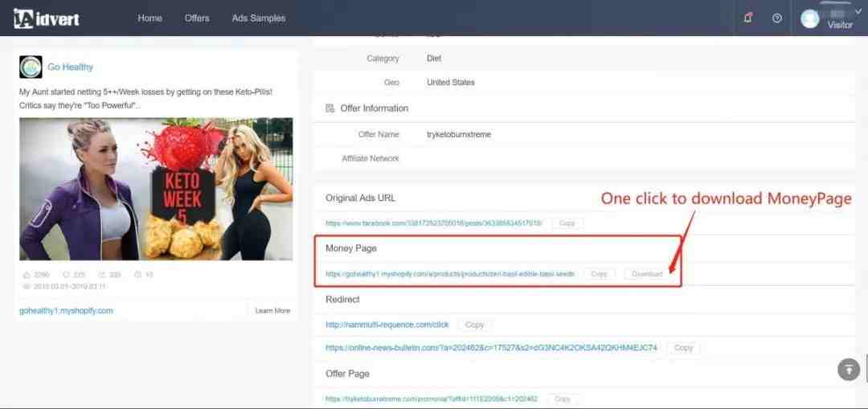Expand the user menu chevron
The image size is (868, 409).
coord(859,12)
